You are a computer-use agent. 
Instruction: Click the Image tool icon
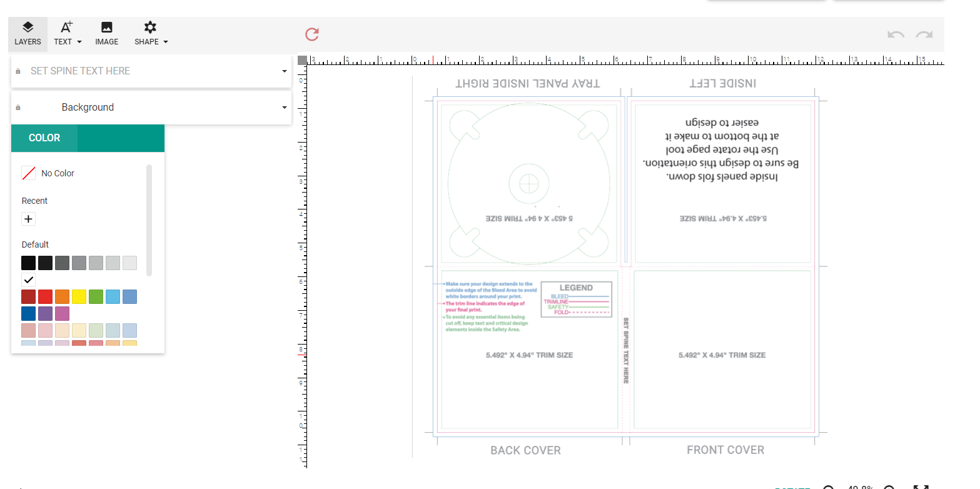point(106,34)
